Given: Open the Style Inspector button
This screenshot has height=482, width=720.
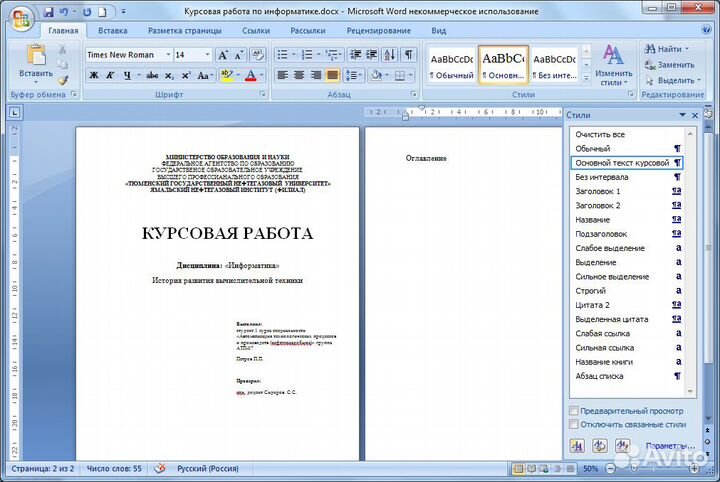Looking at the screenshot, I should coord(599,445).
